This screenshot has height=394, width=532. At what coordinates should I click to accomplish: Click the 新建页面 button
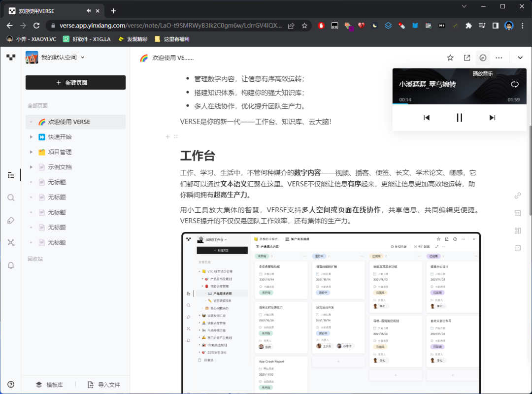[75, 83]
